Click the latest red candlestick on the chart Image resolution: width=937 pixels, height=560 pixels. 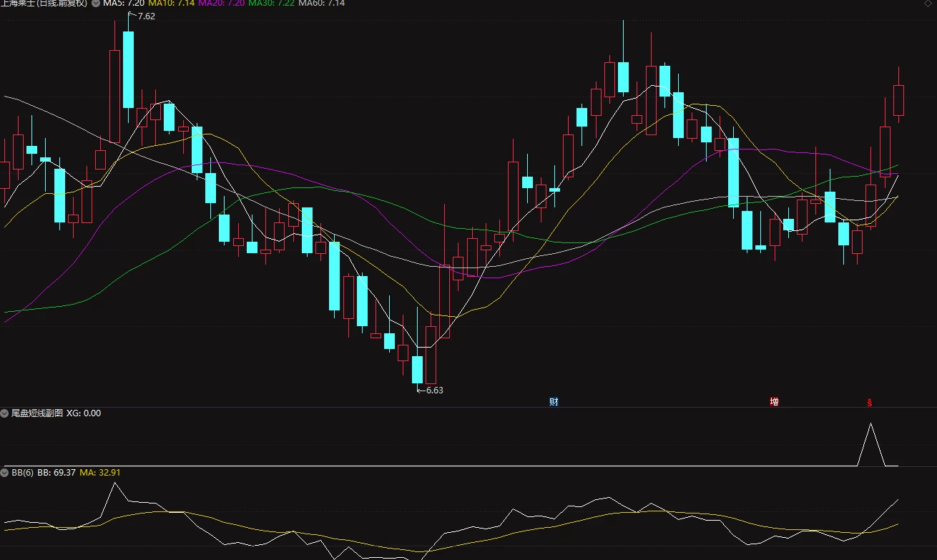(898, 100)
